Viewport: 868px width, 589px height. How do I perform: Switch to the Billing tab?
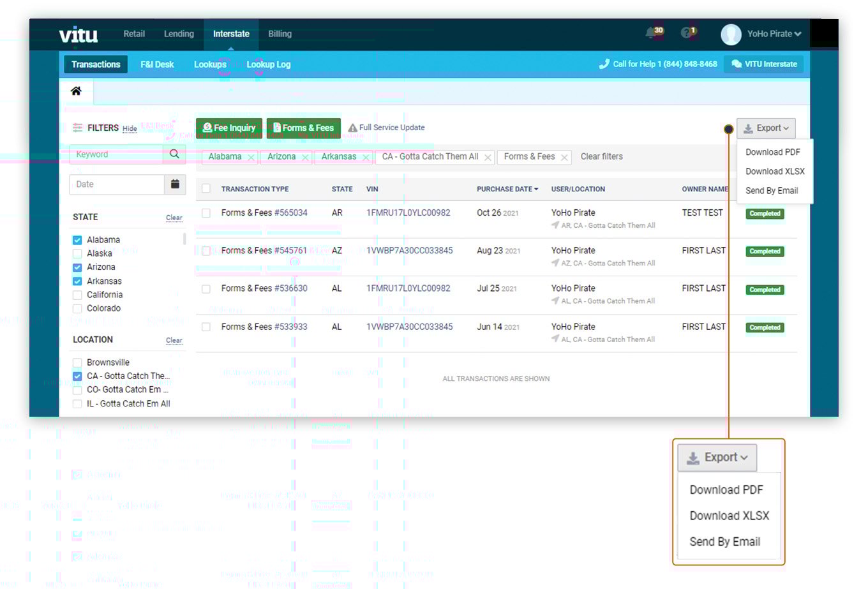[x=280, y=34]
